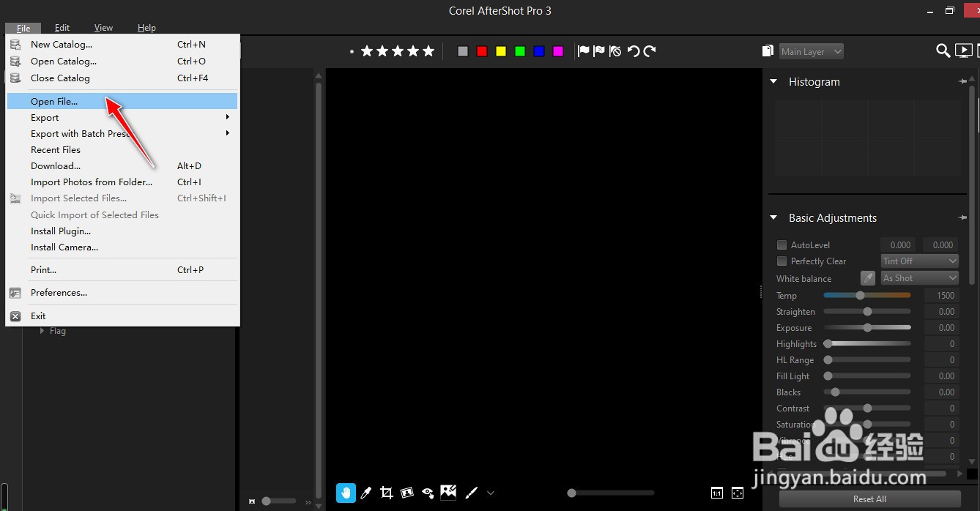Choose the red-eye removal tool

pos(428,493)
